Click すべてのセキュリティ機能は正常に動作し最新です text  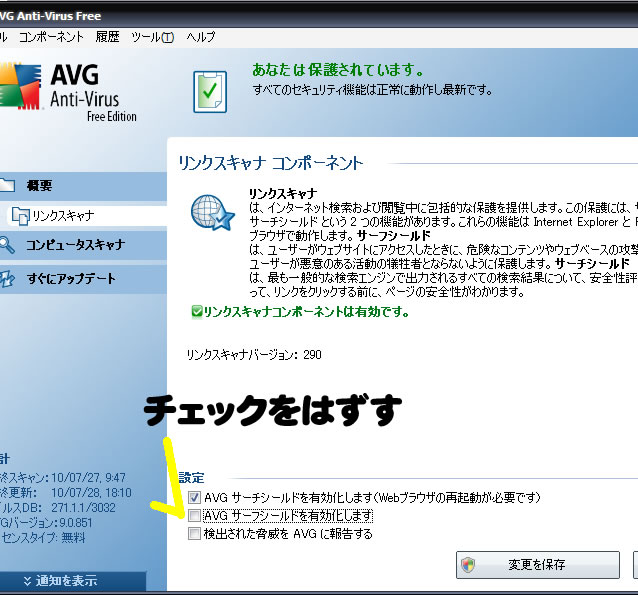[372, 90]
